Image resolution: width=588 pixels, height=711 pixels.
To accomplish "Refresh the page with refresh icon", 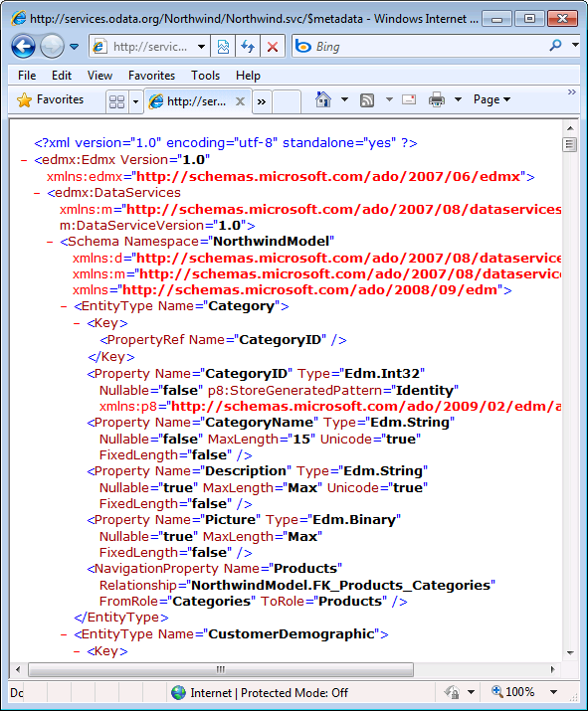I will [x=248, y=47].
